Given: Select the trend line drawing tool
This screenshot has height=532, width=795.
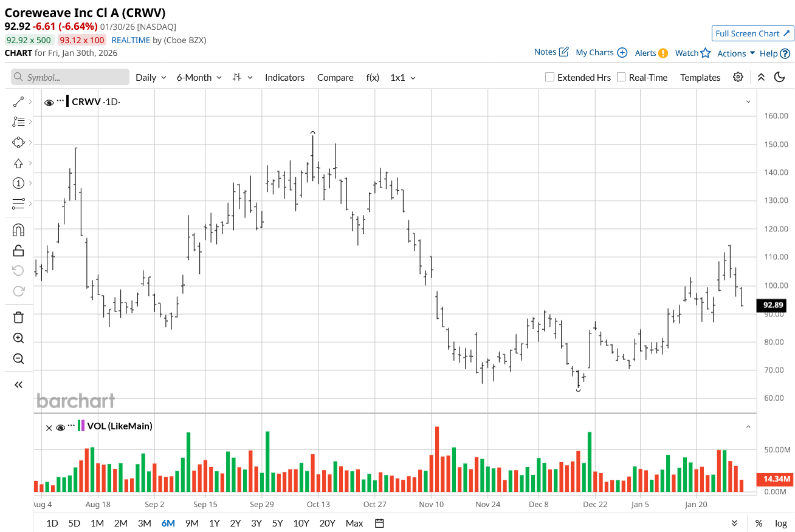Looking at the screenshot, I should click(18, 102).
